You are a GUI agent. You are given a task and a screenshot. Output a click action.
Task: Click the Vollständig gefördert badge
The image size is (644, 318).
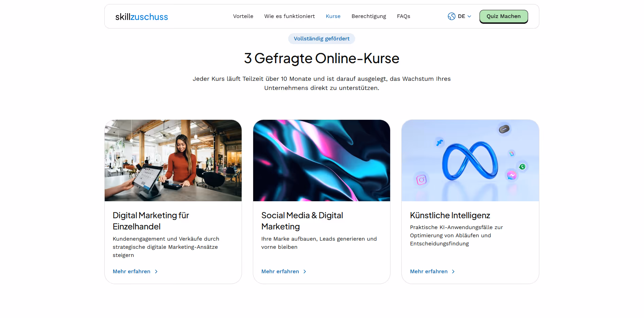coord(321,39)
